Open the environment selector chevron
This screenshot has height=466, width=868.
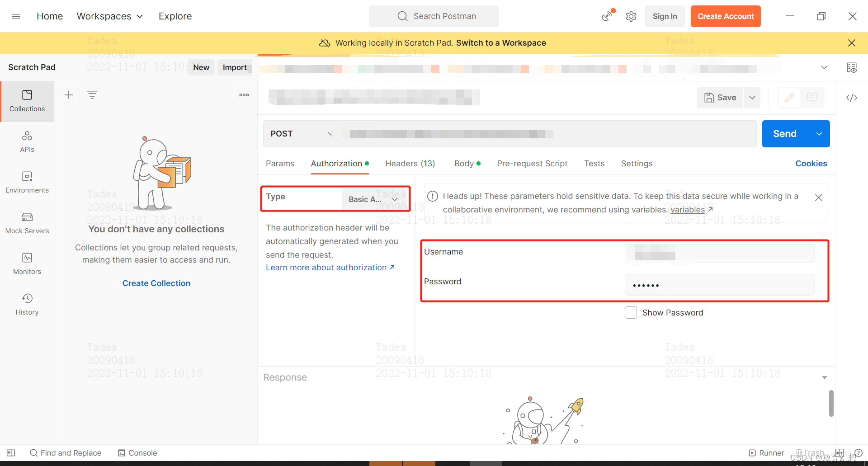[x=824, y=67]
